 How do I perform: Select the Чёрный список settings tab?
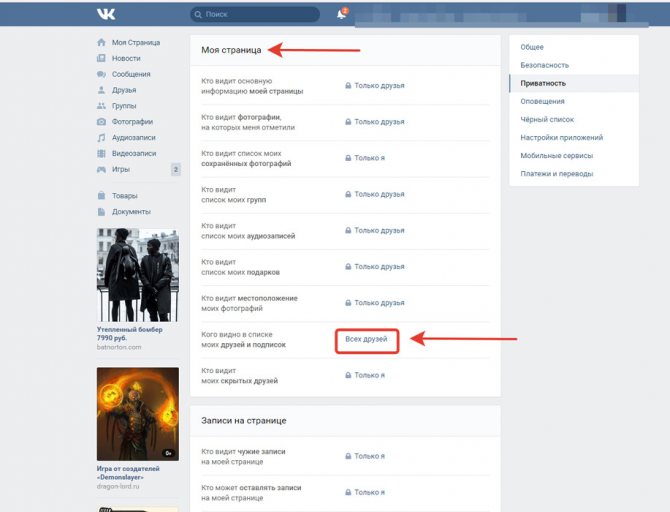point(546,119)
